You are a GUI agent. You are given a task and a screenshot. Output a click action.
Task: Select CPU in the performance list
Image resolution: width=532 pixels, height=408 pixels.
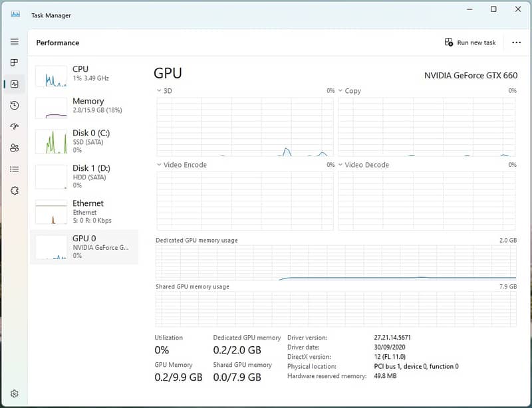pos(84,76)
